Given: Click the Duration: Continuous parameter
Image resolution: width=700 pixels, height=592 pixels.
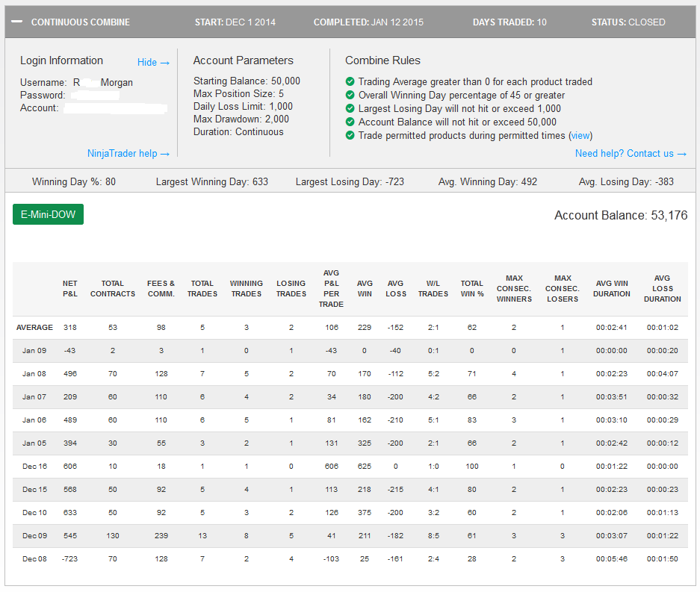Looking at the screenshot, I should pos(238,132).
